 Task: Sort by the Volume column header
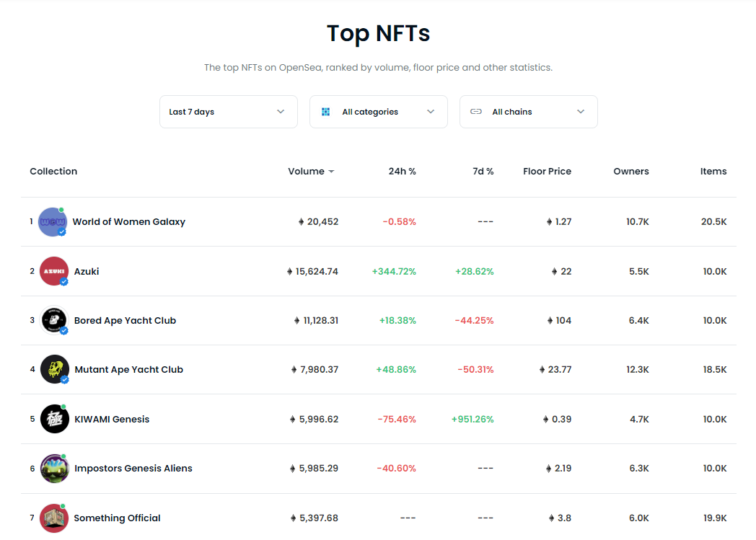click(x=306, y=172)
